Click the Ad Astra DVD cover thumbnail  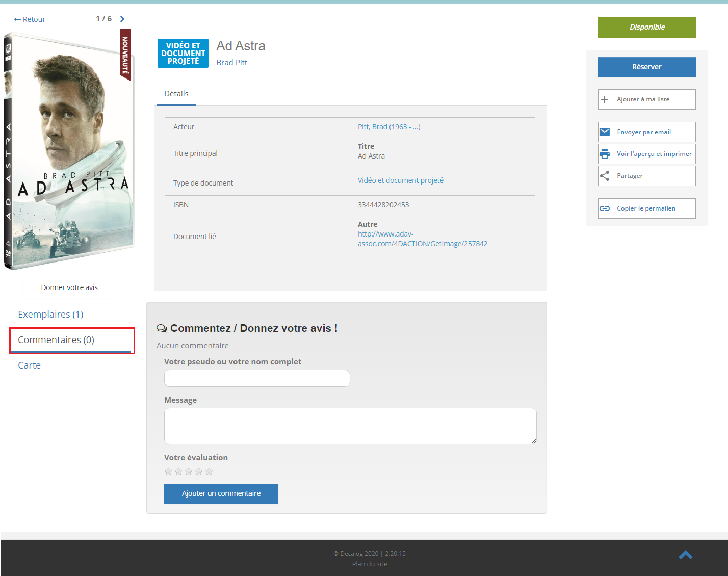coord(68,151)
